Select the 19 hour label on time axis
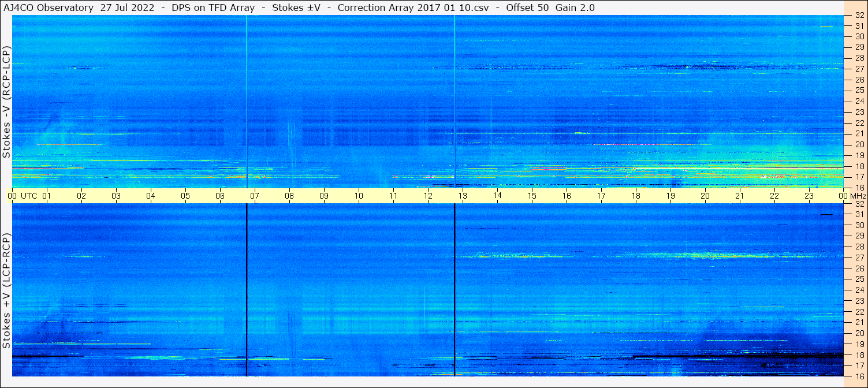 (x=670, y=196)
